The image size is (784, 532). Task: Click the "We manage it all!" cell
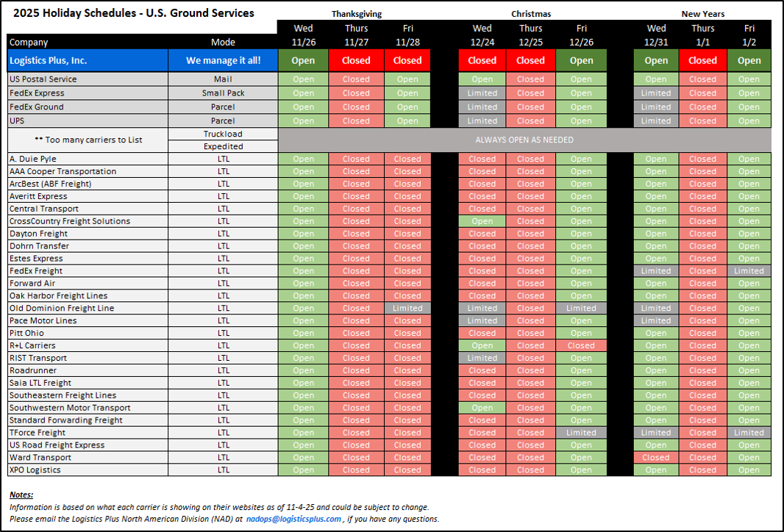(223, 60)
